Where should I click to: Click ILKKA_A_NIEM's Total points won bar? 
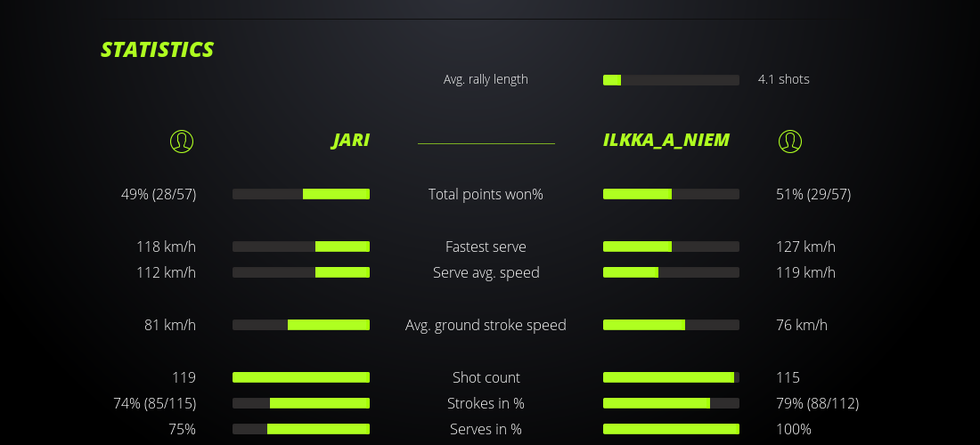click(671, 194)
